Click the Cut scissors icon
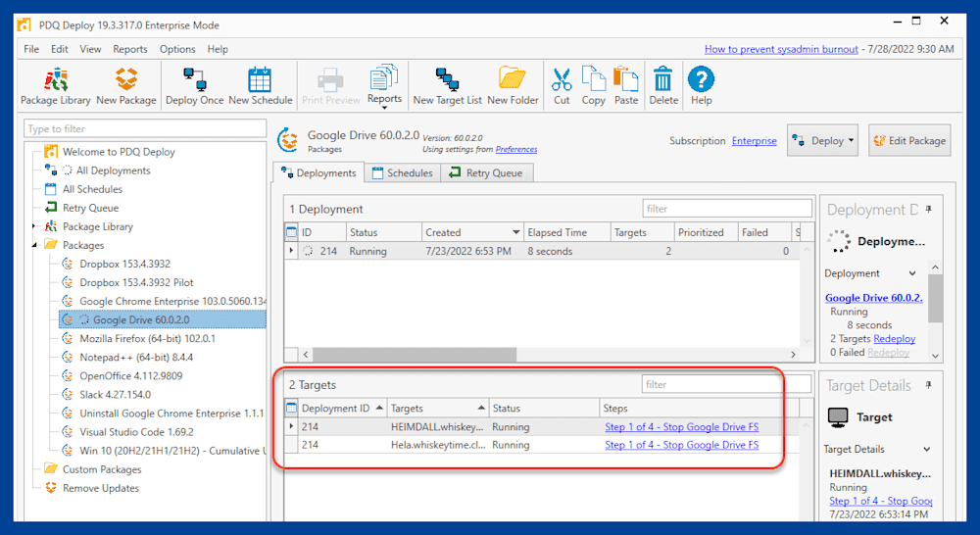The image size is (980, 535). (562, 86)
